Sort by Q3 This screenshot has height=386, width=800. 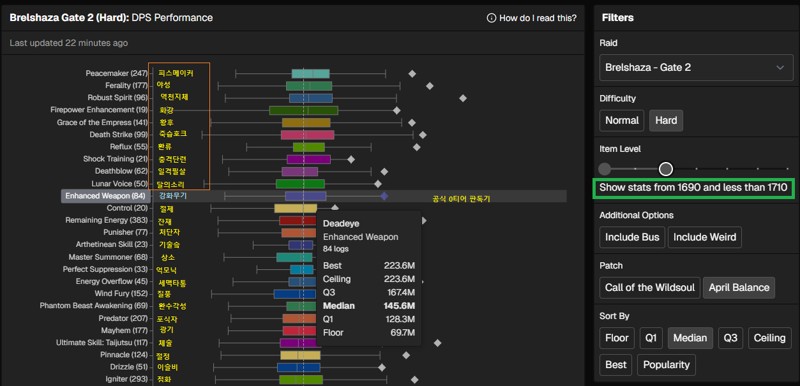tap(731, 338)
